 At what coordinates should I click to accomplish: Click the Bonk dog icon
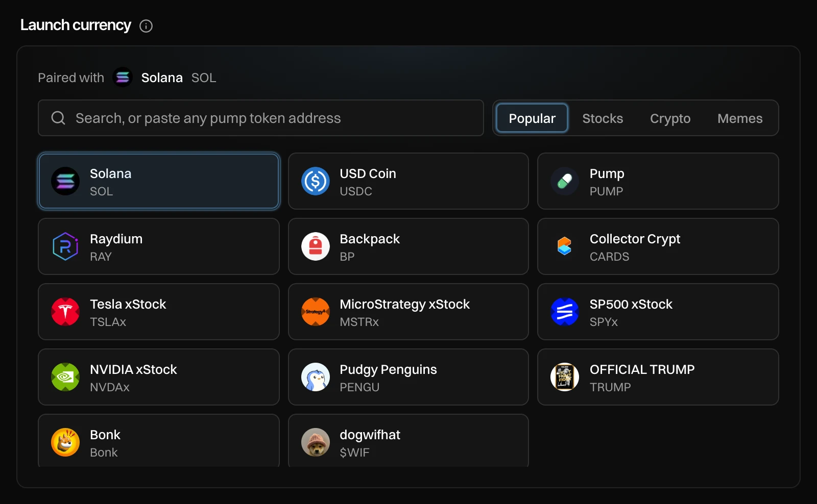[x=65, y=442]
